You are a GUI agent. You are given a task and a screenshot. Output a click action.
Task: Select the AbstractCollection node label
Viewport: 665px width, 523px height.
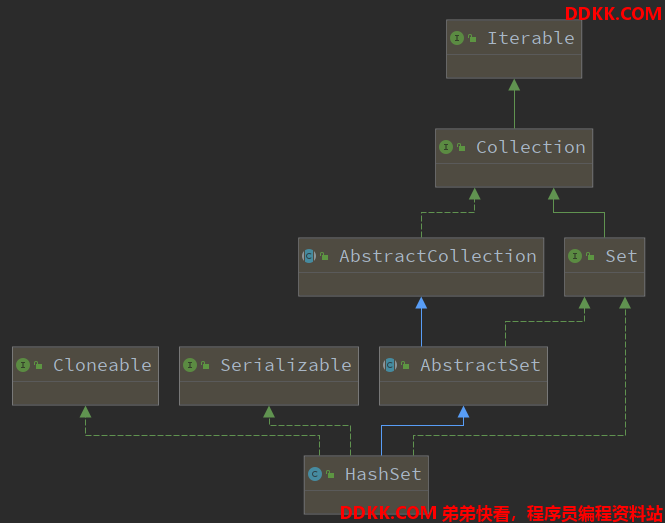(x=438, y=256)
